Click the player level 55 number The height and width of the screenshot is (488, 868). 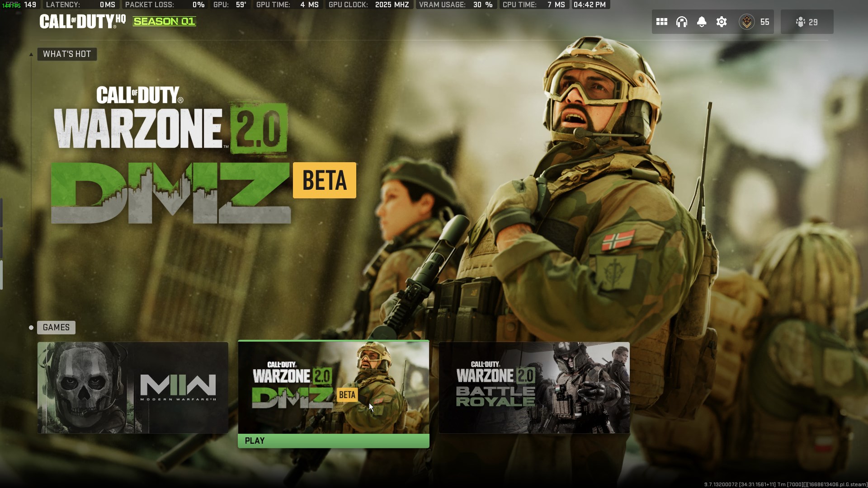(764, 22)
